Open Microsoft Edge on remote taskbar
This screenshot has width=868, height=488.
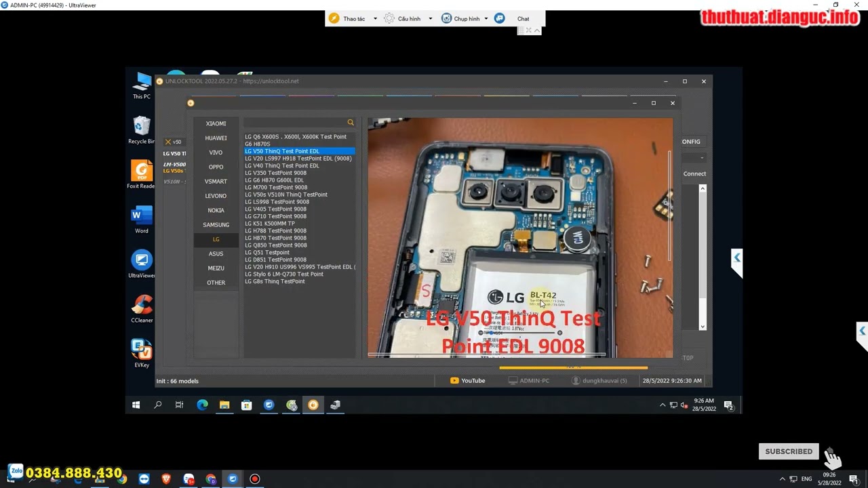click(x=202, y=405)
